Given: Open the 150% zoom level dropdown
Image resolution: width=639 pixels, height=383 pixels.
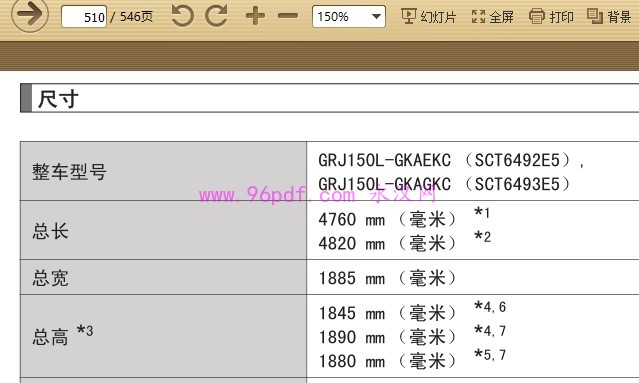Looking at the screenshot, I should click(x=349, y=17).
